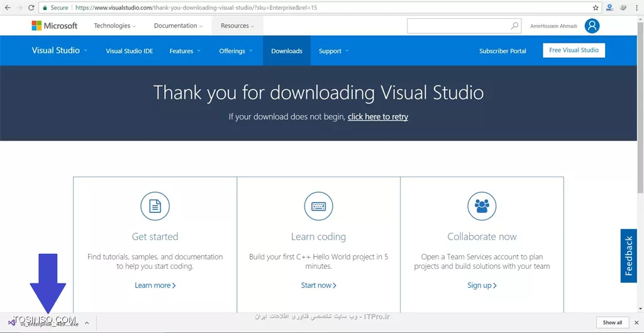Click the search magnifier icon
This screenshot has width=644, height=333.
click(514, 26)
